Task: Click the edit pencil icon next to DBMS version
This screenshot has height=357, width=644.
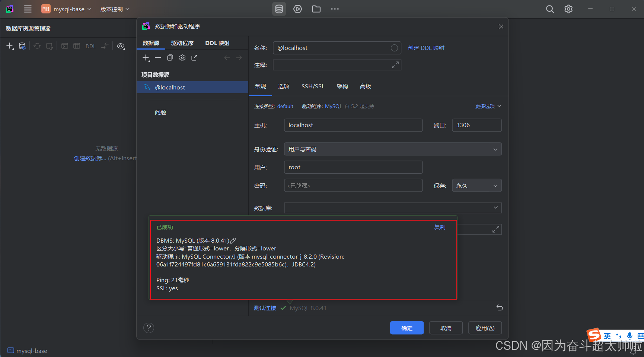Action: click(x=233, y=241)
